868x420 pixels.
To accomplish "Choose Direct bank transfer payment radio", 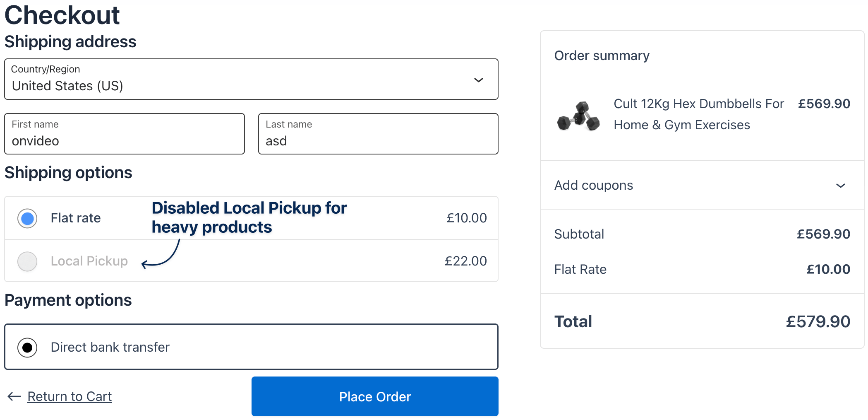I will (x=27, y=347).
